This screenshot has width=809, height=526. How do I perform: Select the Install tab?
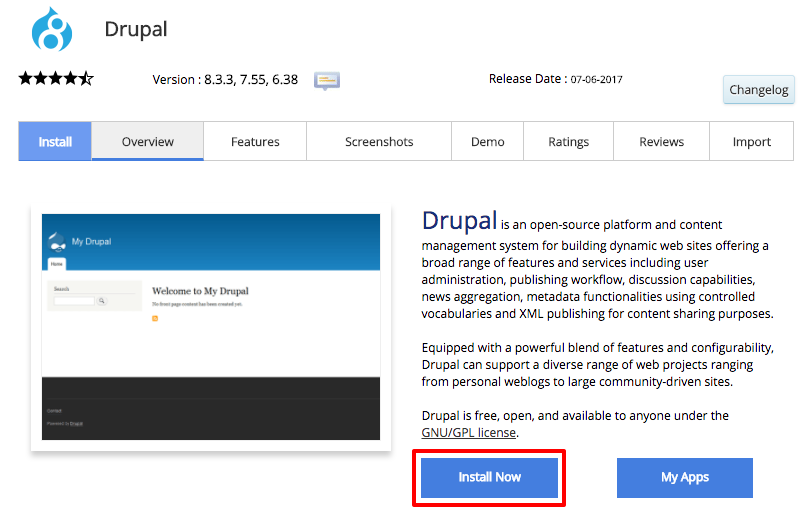click(55, 141)
